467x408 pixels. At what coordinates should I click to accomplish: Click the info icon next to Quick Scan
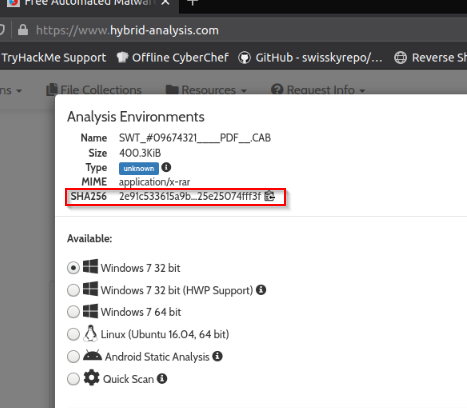162,379
